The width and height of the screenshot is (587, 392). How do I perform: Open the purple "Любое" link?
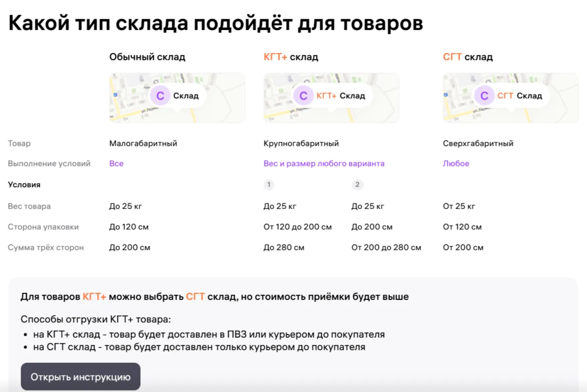[456, 163]
